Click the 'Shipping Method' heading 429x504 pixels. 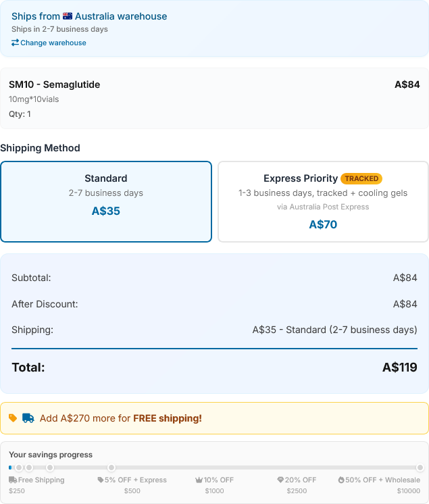(x=40, y=148)
